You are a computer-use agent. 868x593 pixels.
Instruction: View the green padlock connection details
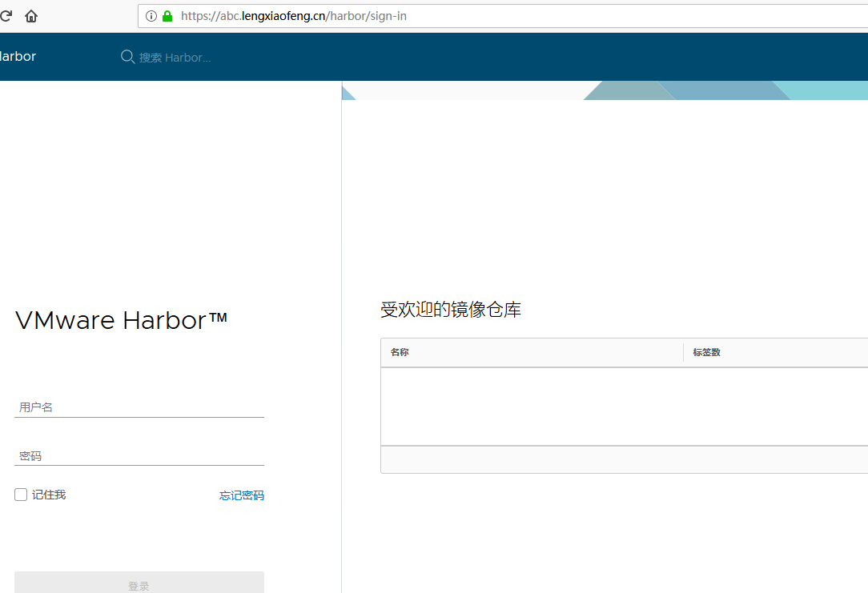click(167, 16)
